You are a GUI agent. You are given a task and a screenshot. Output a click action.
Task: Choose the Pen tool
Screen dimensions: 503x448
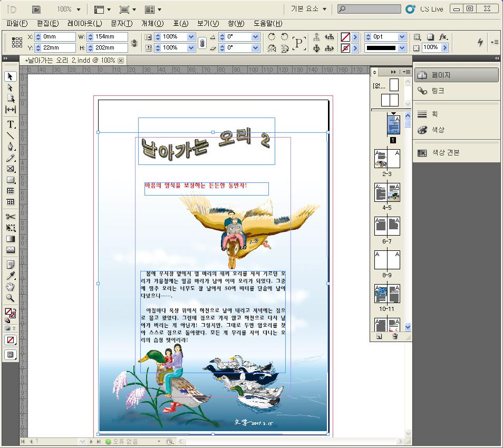11,147
